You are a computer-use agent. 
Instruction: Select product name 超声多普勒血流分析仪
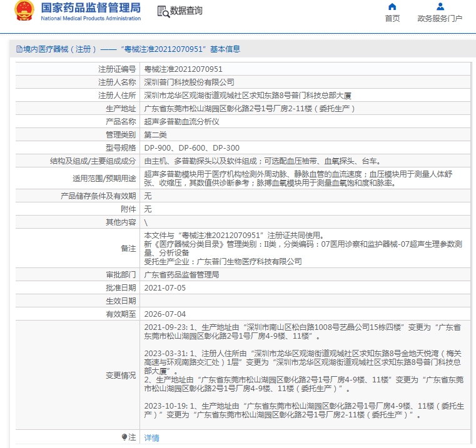pyautogui.click(x=181, y=122)
